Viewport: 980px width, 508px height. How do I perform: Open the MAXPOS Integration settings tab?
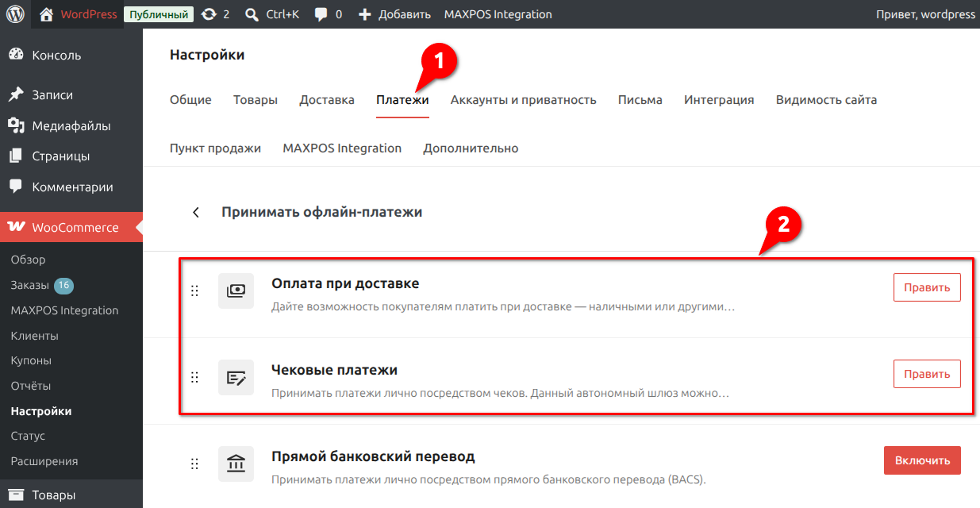[342, 148]
